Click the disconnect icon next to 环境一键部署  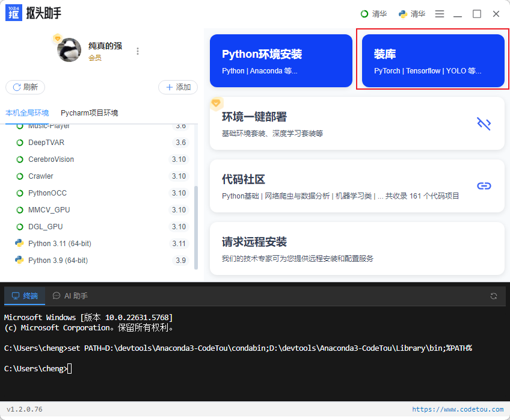pos(484,123)
